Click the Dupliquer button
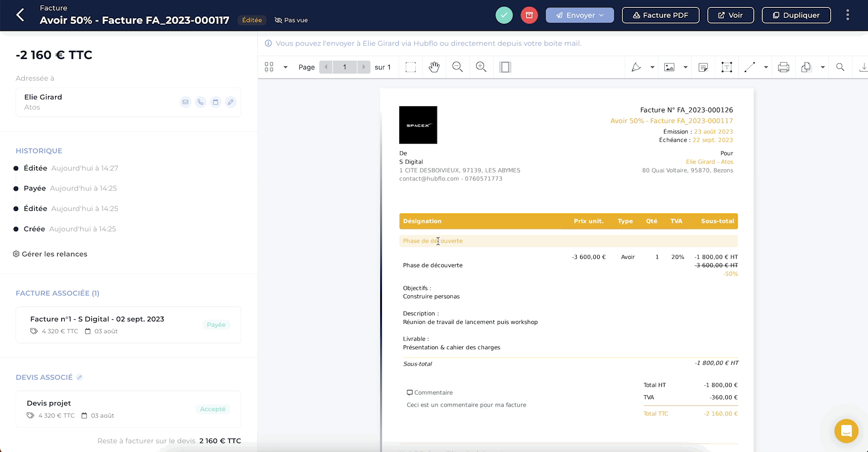Screen dimensions: 868x452 point(796,15)
